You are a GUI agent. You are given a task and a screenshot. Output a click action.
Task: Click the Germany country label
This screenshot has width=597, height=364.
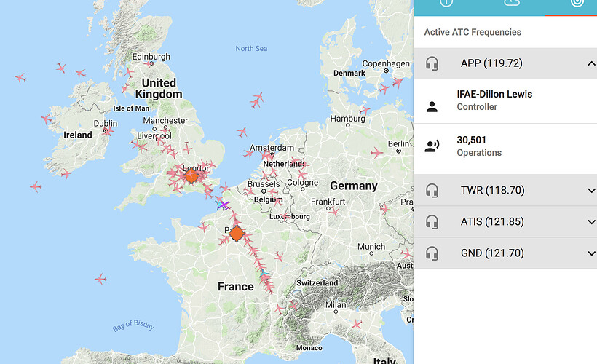[x=354, y=186]
